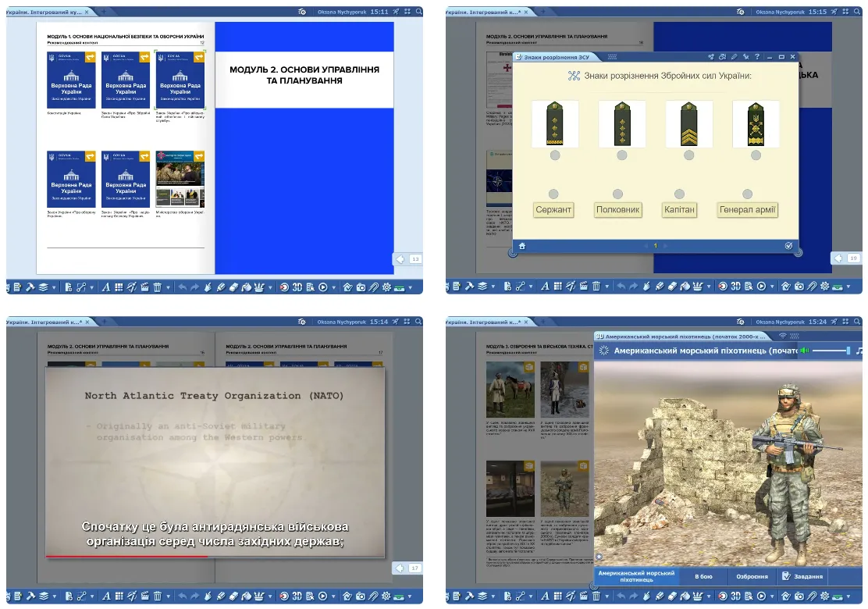Open the Озброєння tab in 3D scene
This screenshot has height=609, width=868.
[x=752, y=576]
